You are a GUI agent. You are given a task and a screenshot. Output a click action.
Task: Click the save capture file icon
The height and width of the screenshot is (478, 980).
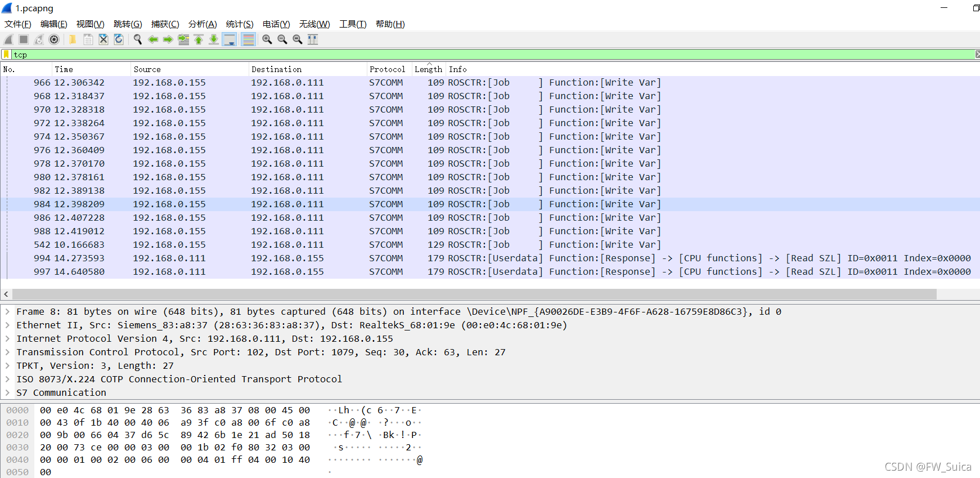88,39
